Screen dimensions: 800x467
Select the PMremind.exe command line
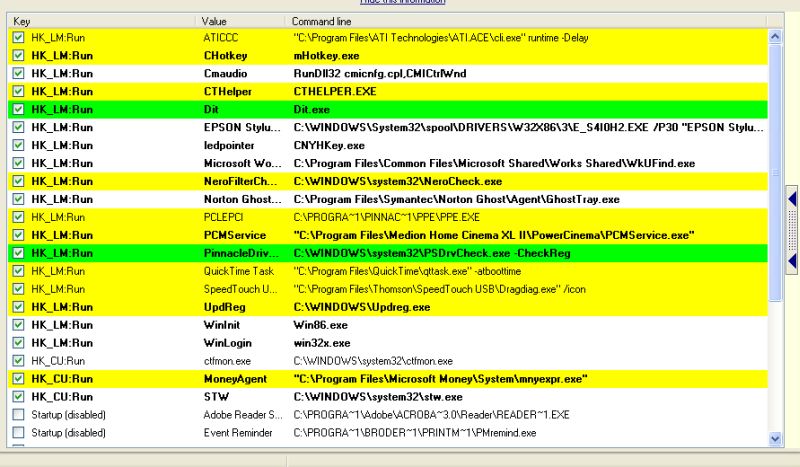(x=415, y=433)
